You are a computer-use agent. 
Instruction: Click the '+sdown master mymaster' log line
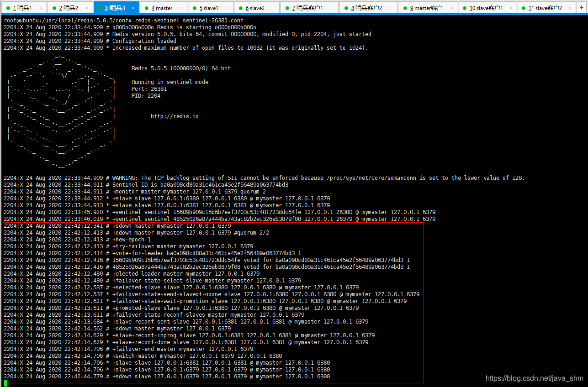coord(117,226)
